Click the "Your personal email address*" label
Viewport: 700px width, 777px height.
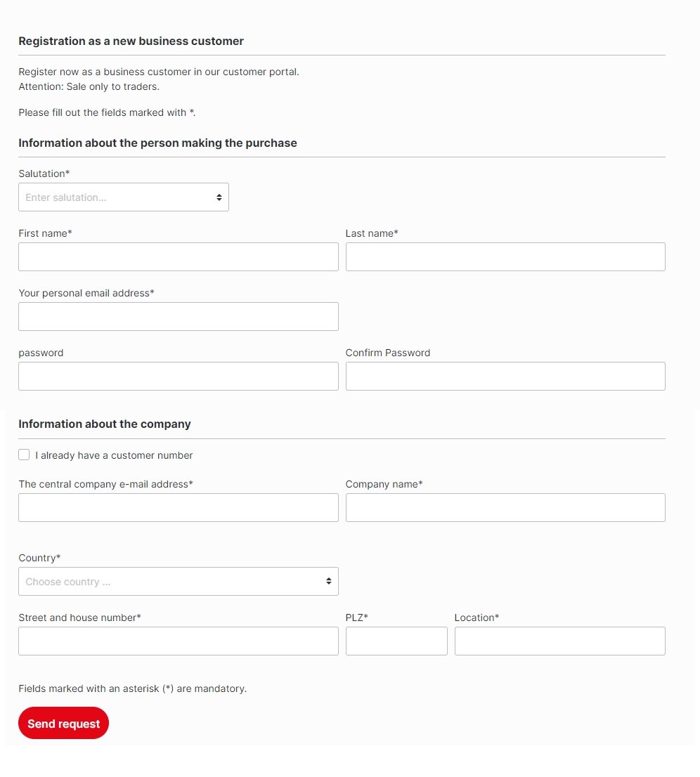pyautogui.click(x=86, y=293)
